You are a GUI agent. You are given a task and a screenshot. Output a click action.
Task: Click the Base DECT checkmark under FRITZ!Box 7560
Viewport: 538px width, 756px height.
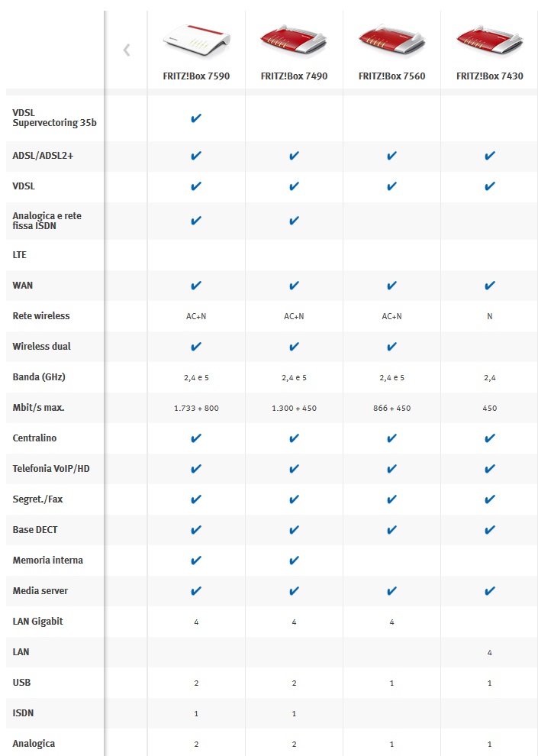coord(391,530)
